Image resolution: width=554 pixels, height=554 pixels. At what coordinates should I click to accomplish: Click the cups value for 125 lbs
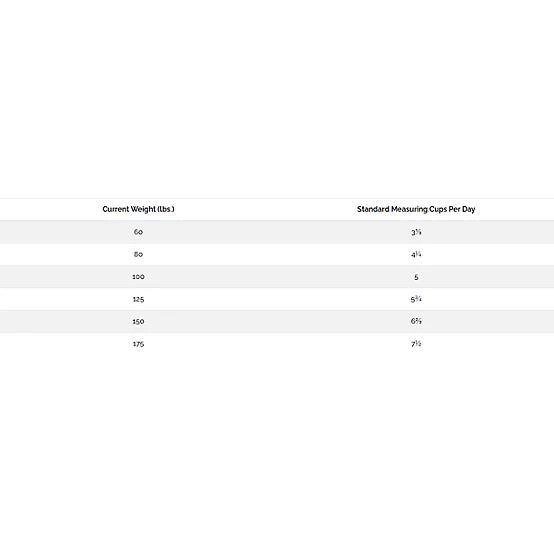416,299
